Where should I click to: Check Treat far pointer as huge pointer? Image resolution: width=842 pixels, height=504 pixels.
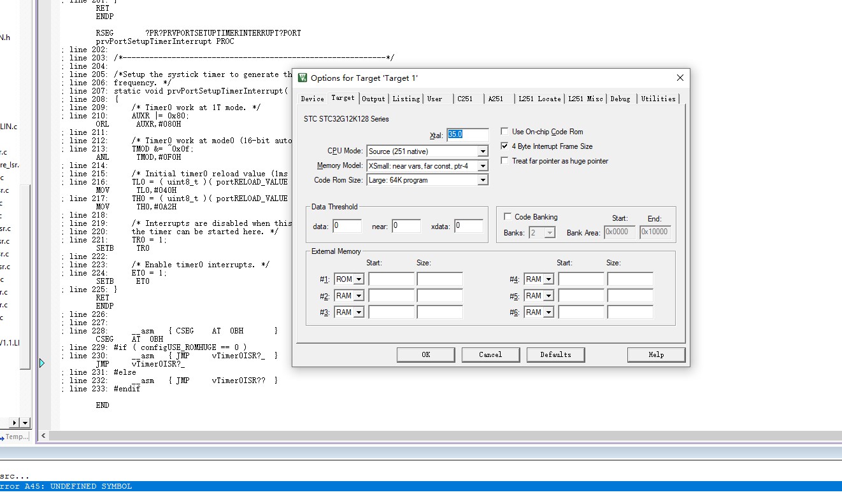click(505, 161)
